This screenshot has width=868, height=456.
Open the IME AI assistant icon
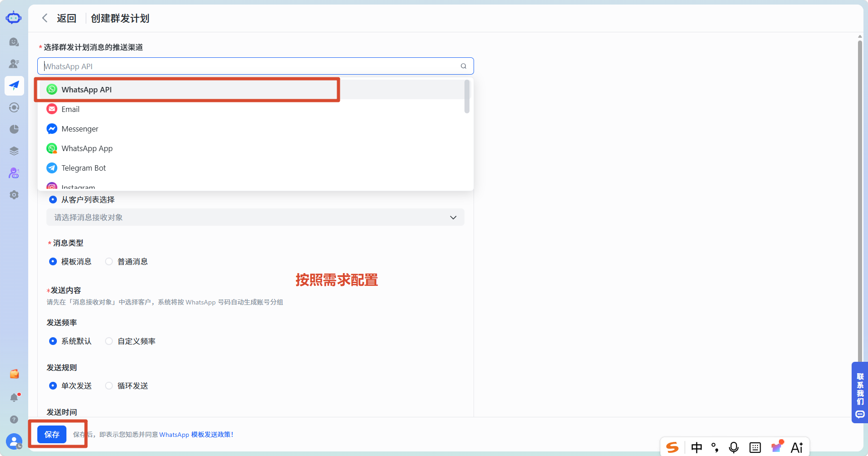[797, 448]
